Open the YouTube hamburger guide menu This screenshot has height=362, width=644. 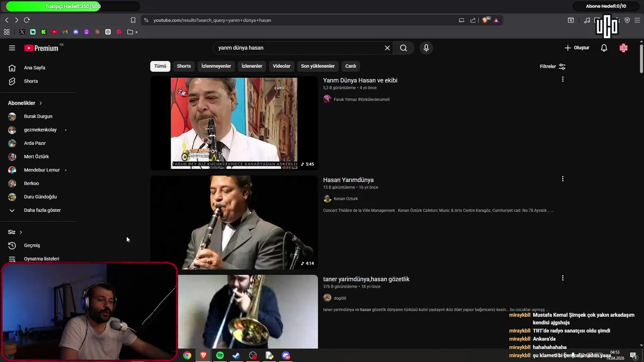click(12, 48)
